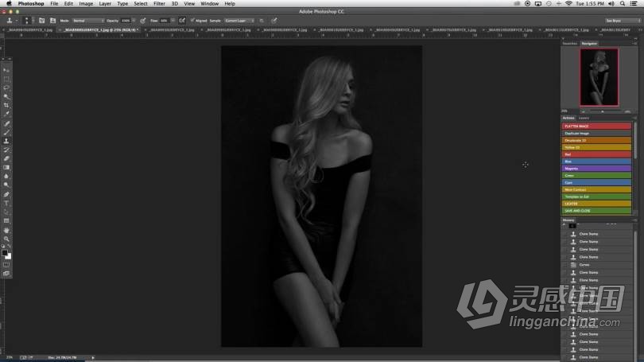
Task: Run the Magenta action button
Action: coord(596,169)
